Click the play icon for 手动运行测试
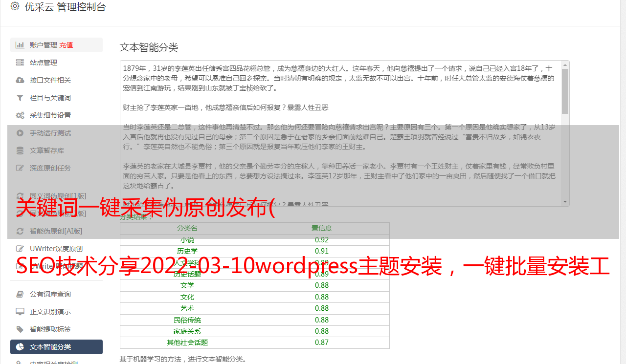 click(x=20, y=133)
